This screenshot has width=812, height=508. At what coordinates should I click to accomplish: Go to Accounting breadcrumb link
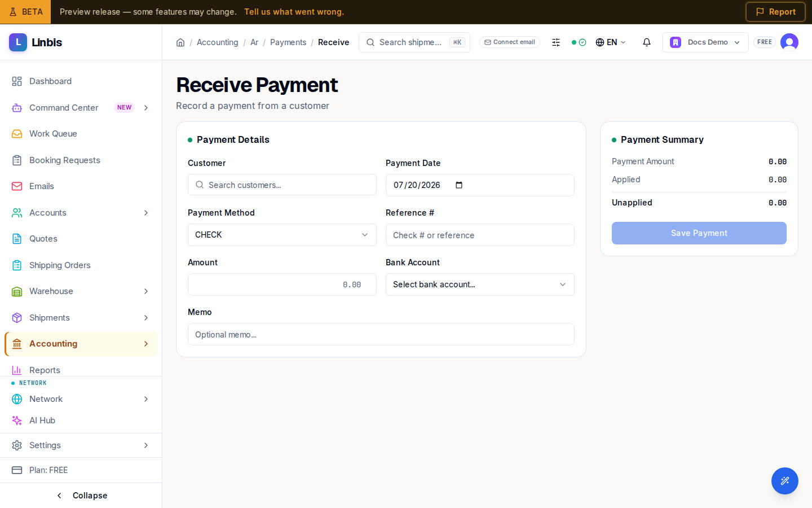[218, 42]
